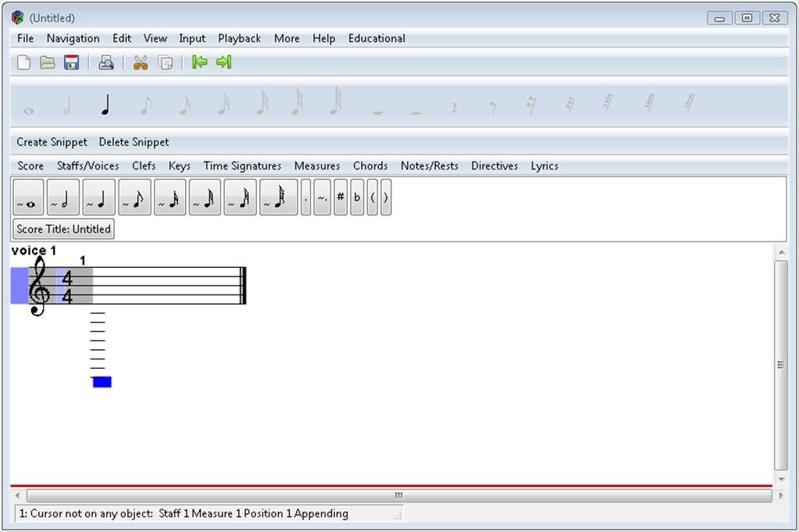Click the horizontal scrollbar handle
Viewport: 799px width, 532px height.
[399, 495]
